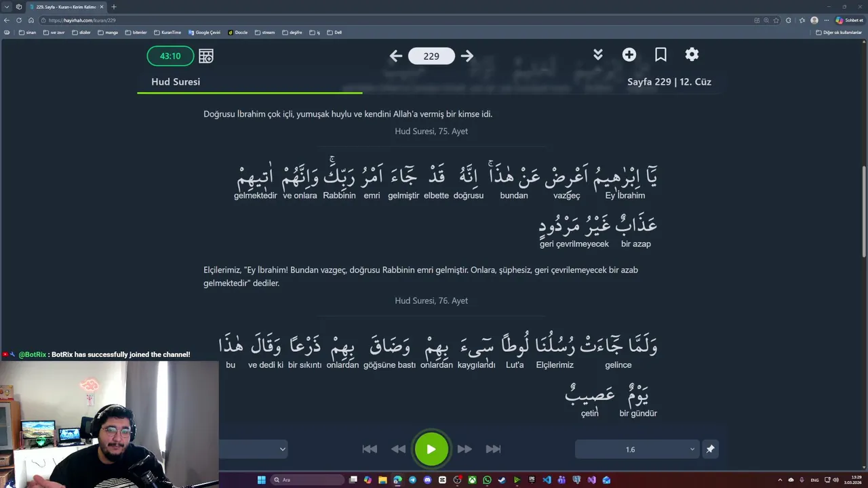The height and width of the screenshot is (488, 868).
Task: Click the page vertical scrollbar
Action: click(x=864, y=211)
